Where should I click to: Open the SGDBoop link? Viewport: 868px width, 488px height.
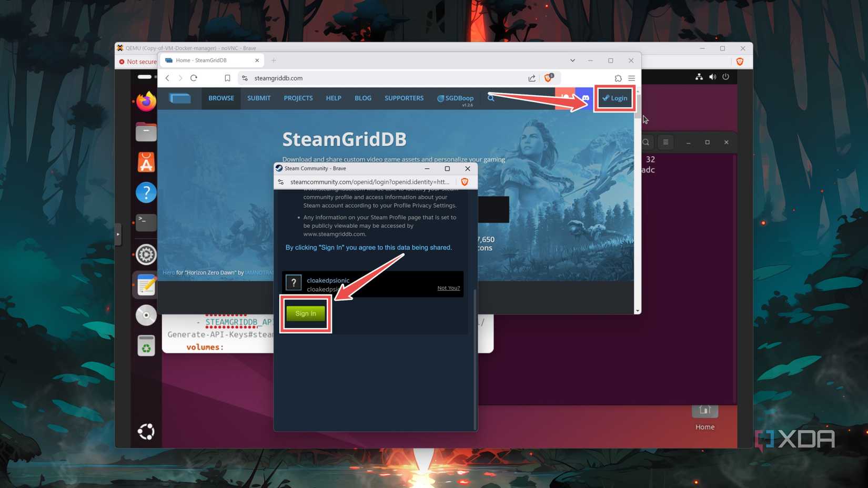click(456, 98)
